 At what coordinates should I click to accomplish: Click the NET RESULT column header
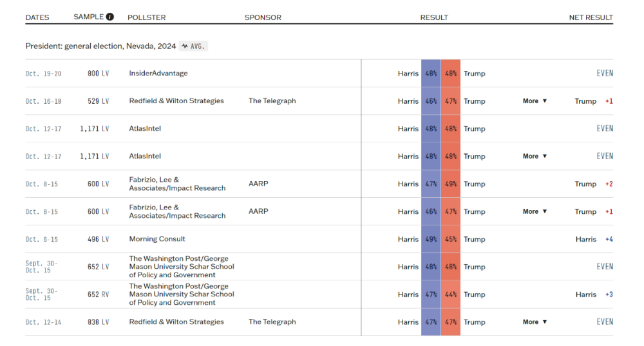[591, 17]
